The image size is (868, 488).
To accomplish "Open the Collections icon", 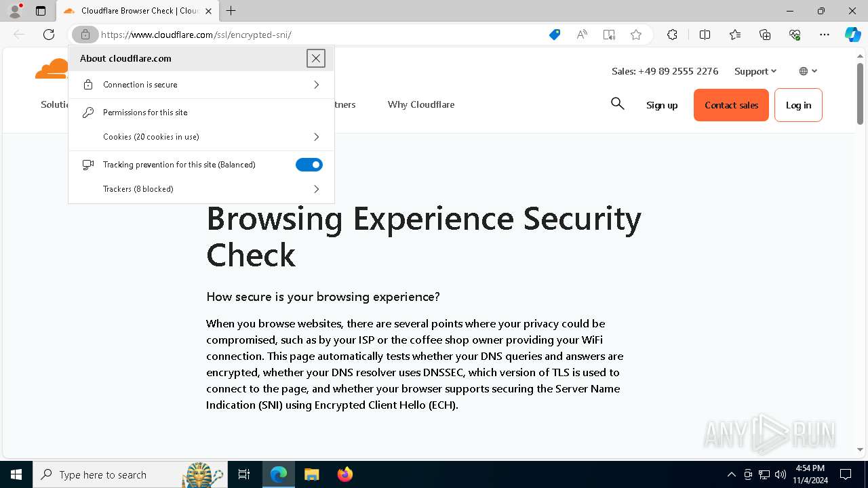I will [x=765, y=35].
